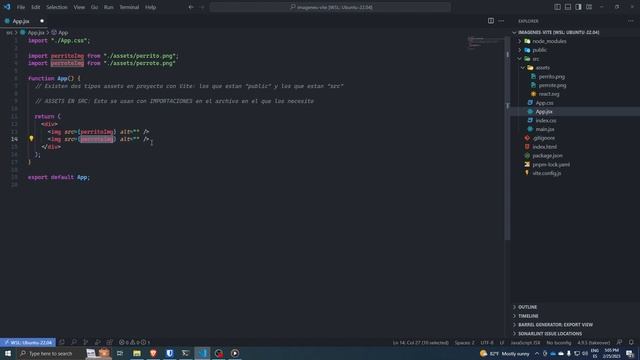640x360 pixels.
Task: Click the src breadcrumb segment
Action: (x=9, y=32)
